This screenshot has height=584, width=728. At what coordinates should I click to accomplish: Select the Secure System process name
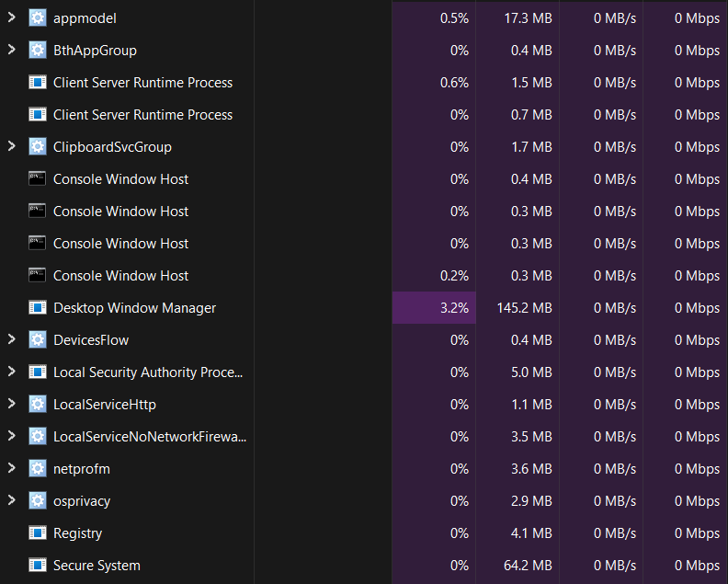pyautogui.click(x=97, y=566)
